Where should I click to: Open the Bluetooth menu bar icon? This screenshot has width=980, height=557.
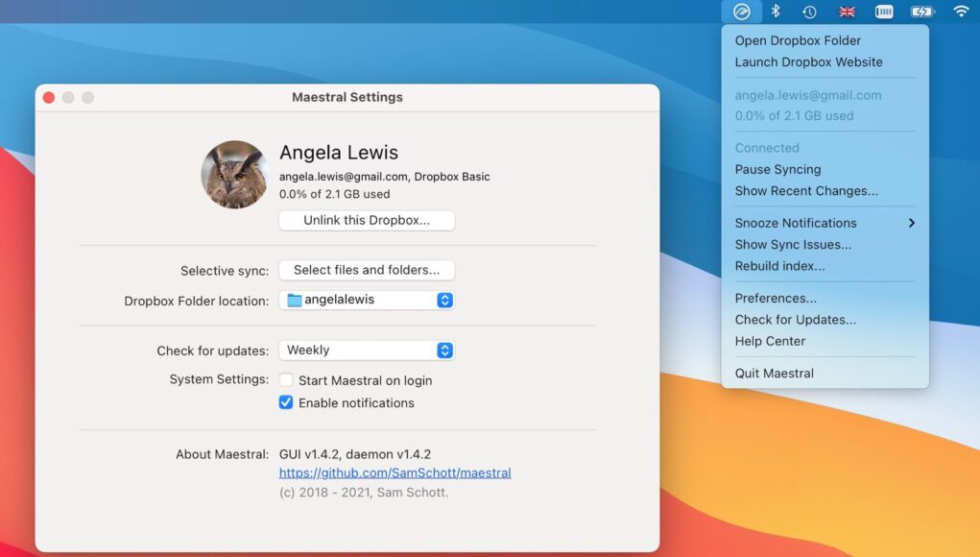click(776, 12)
